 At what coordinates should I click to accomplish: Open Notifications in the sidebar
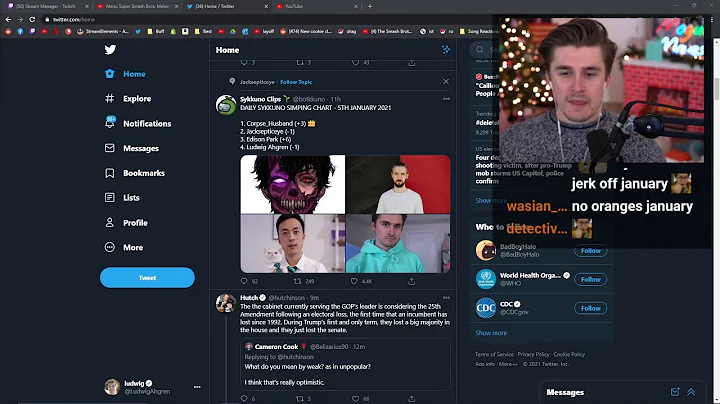[138, 123]
